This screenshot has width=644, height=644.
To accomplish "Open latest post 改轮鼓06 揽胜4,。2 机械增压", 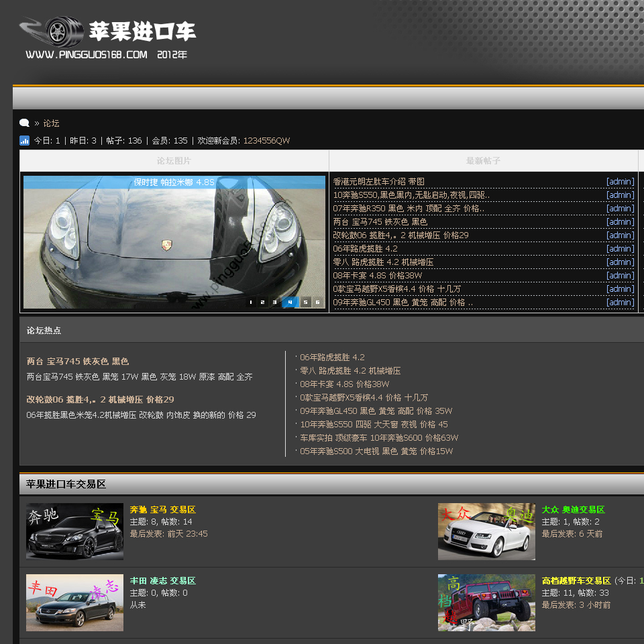I will pyautogui.click(x=401, y=235).
